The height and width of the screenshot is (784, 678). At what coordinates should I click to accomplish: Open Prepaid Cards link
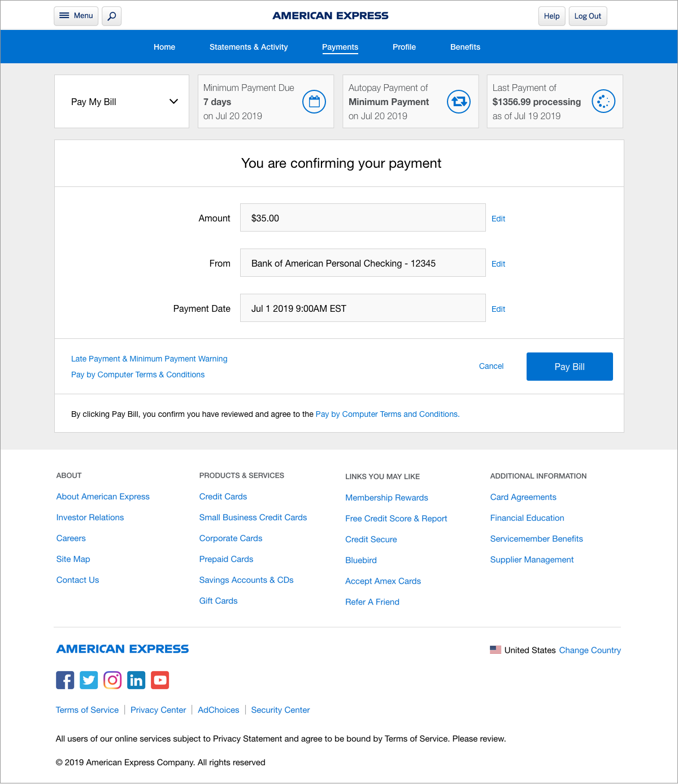point(226,559)
